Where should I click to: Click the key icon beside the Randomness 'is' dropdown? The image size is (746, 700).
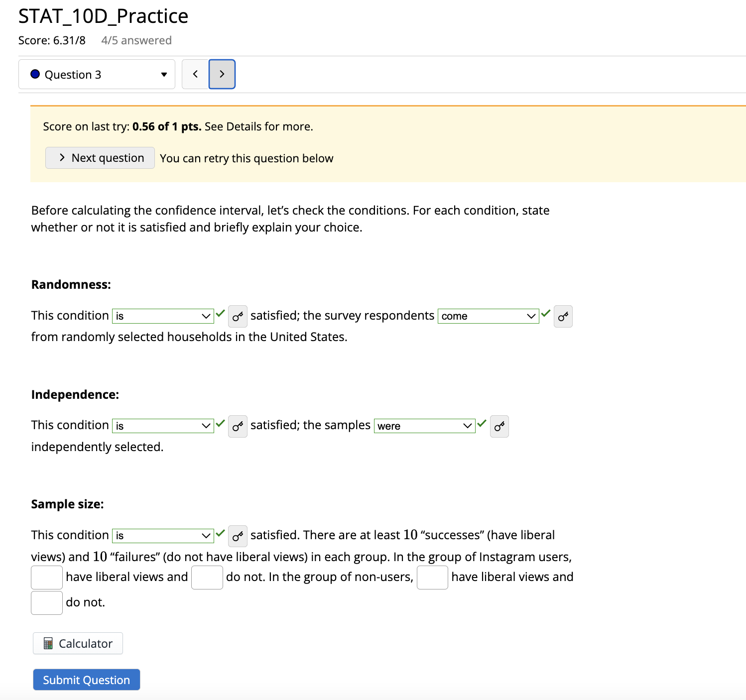(x=238, y=316)
